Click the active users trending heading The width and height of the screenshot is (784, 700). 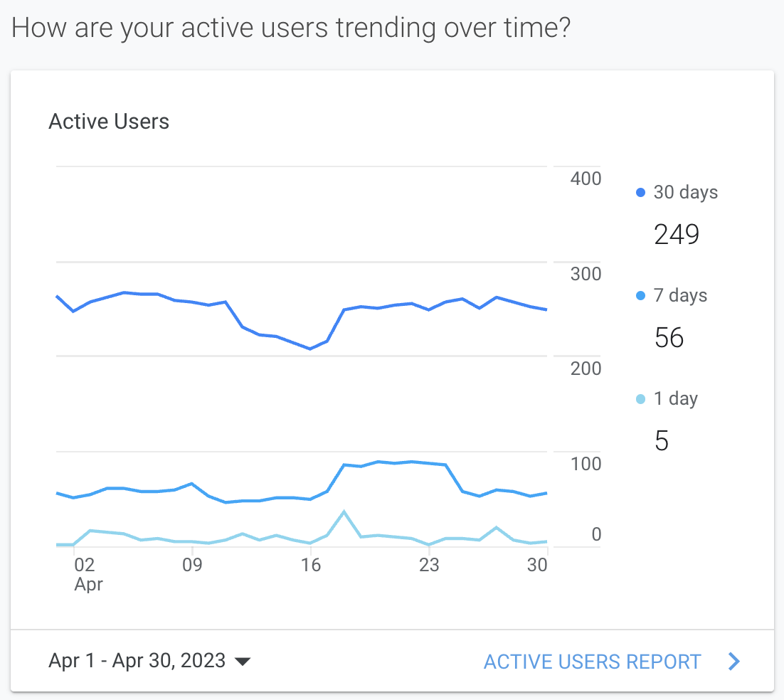click(291, 28)
